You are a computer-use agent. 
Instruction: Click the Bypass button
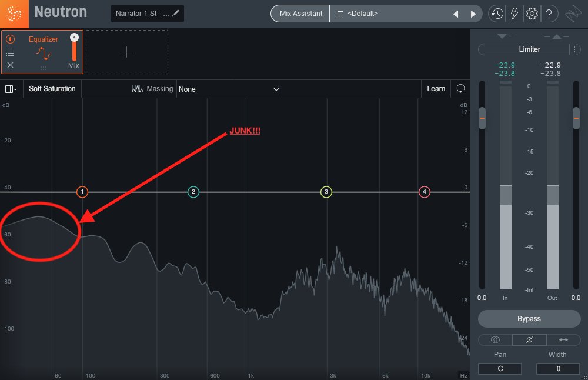(529, 319)
